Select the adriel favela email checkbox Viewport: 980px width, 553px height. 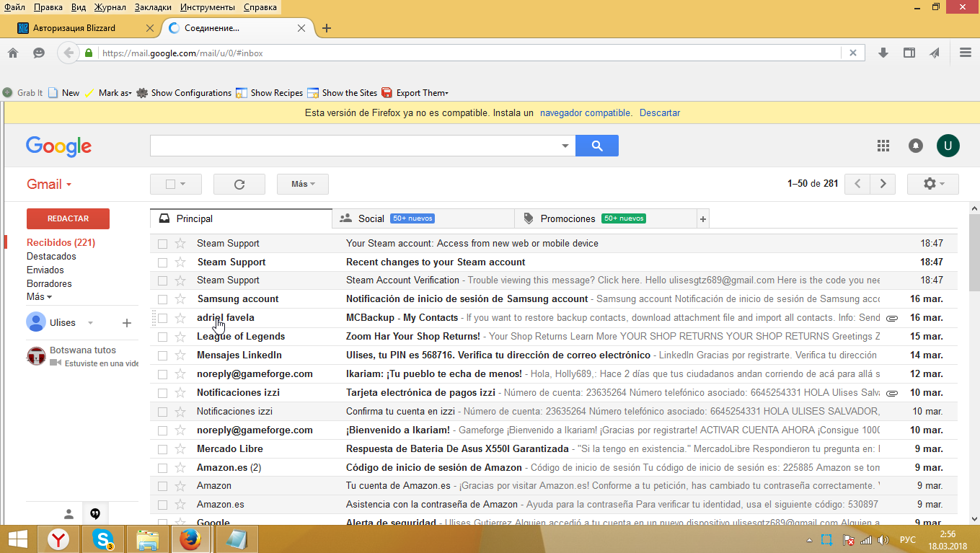click(x=162, y=318)
